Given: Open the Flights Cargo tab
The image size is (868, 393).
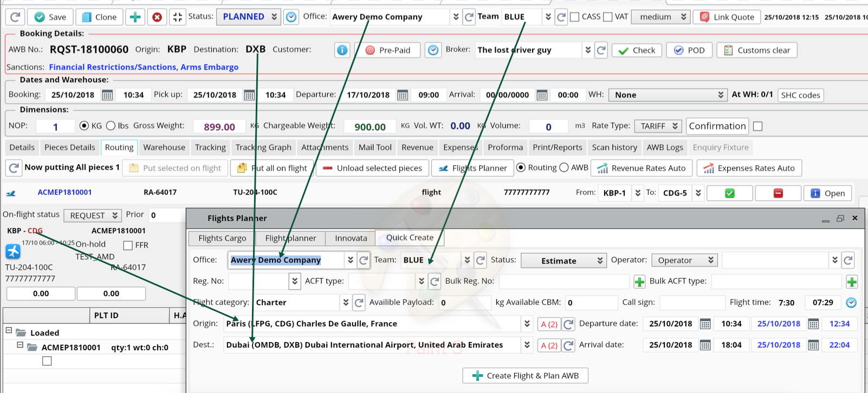Looking at the screenshot, I should (222, 238).
